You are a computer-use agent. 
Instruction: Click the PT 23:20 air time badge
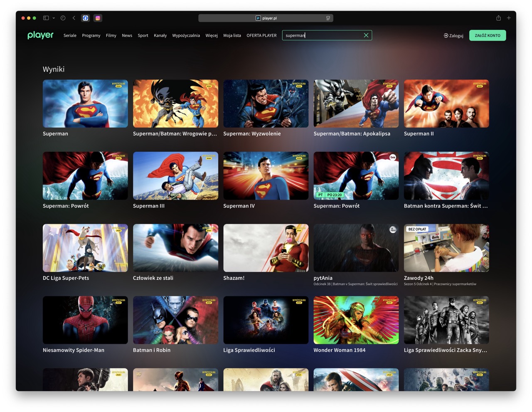pos(330,195)
